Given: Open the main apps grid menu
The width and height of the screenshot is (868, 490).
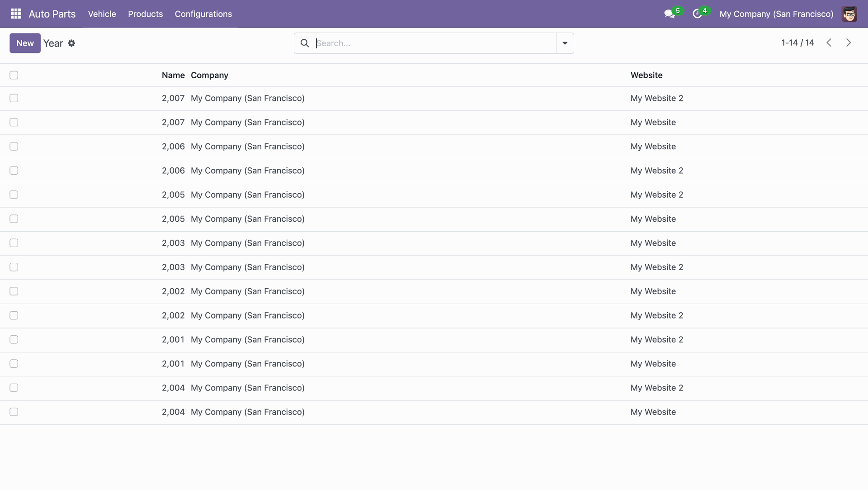Looking at the screenshot, I should (x=16, y=14).
